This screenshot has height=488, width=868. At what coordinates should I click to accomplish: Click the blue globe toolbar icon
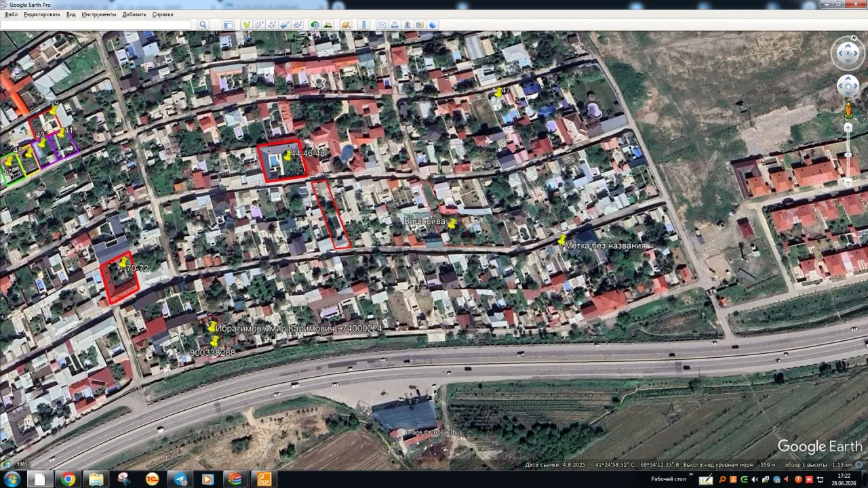[433, 25]
